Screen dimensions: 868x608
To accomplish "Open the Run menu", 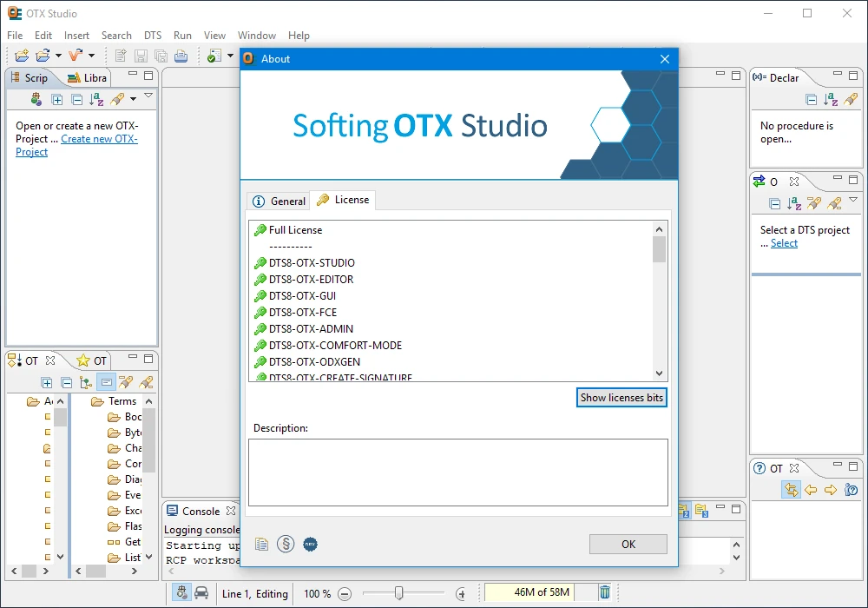I will click(182, 36).
